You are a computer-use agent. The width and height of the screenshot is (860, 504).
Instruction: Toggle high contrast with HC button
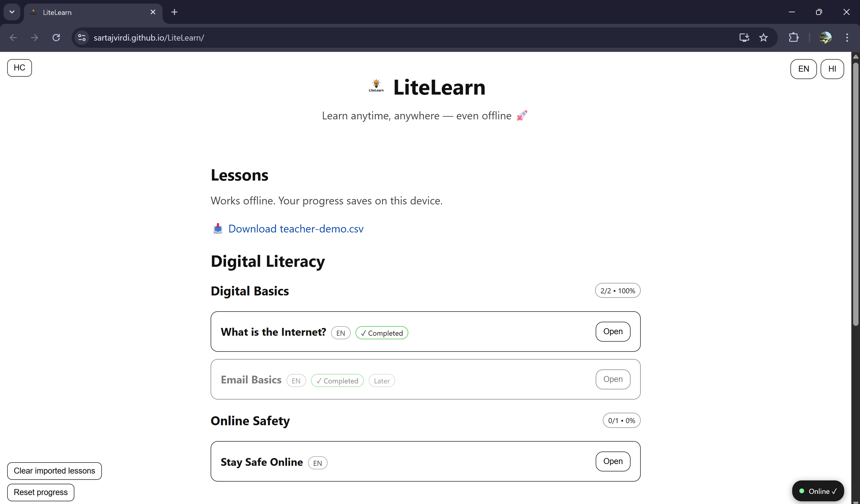pyautogui.click(x=19, y=67)
